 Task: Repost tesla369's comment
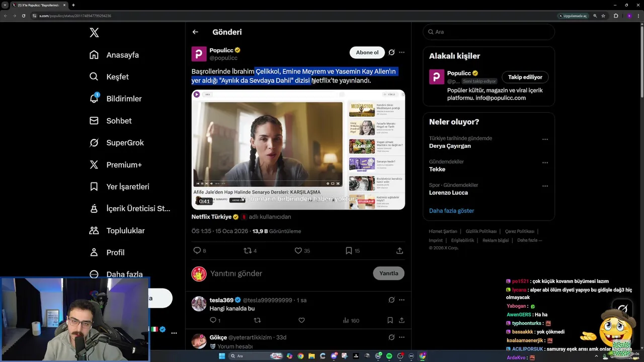257,320
